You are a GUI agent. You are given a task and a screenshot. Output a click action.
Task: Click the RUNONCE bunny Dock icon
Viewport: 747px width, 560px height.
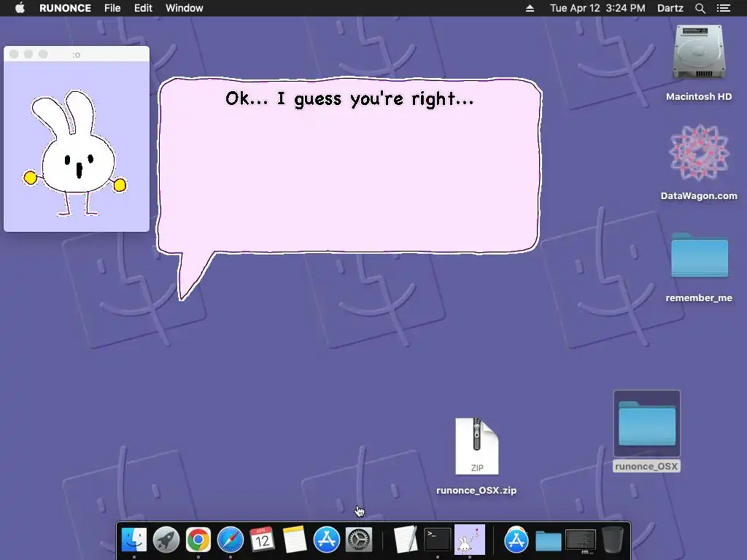tap(469, 540)
